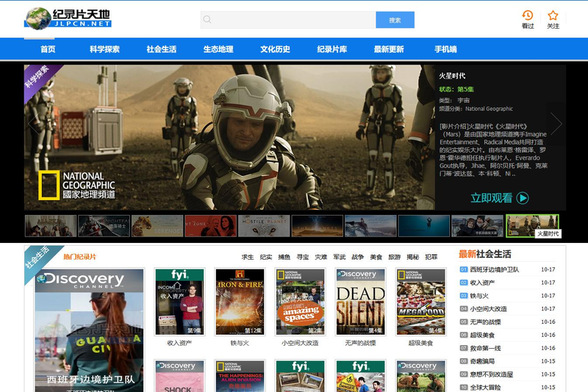Go to the 最新更新 menu item
This screenshot has width=588, height=392.
point(389,49)
